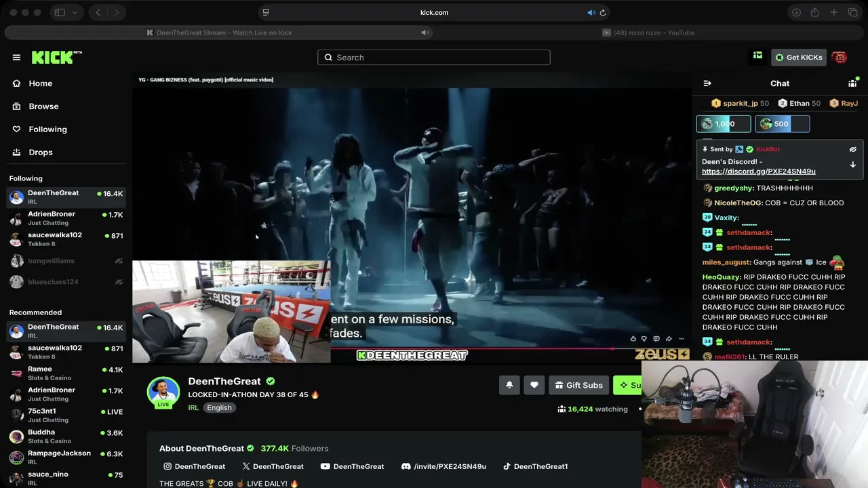Open Buddha in Recommended channels

(x=66, y=436)
